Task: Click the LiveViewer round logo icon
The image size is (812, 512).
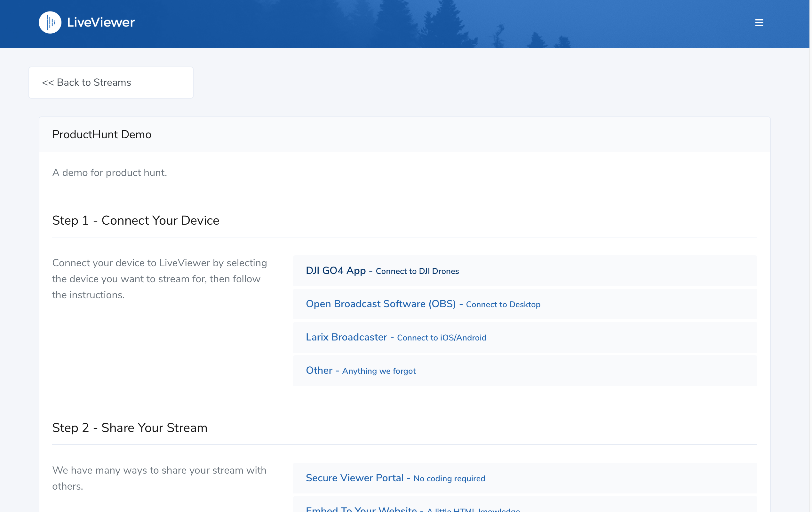Action: tap(50, 23)
